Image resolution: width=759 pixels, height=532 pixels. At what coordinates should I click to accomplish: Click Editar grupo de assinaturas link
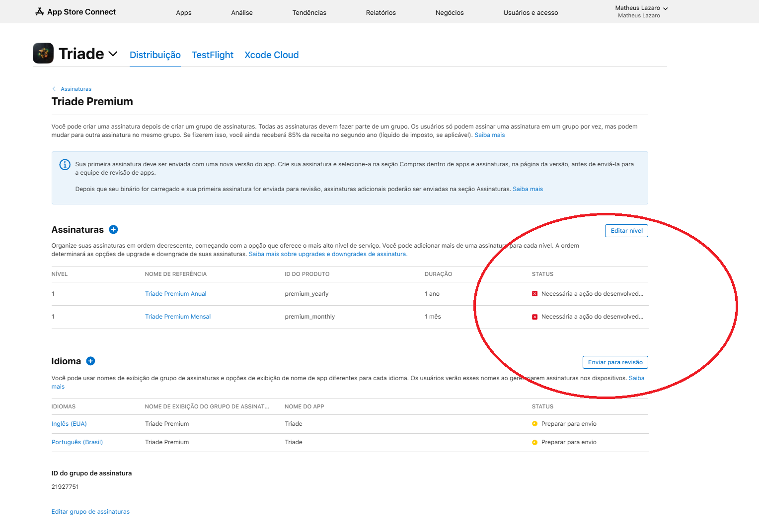90,512
